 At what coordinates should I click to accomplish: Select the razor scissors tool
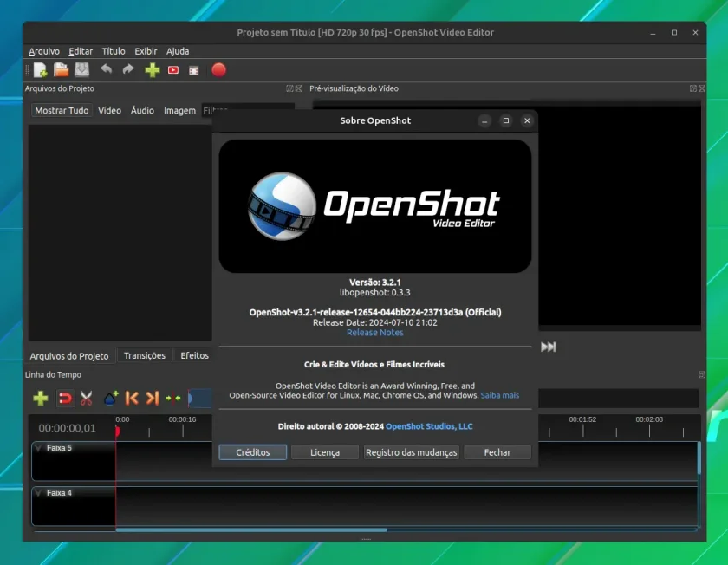87,398
